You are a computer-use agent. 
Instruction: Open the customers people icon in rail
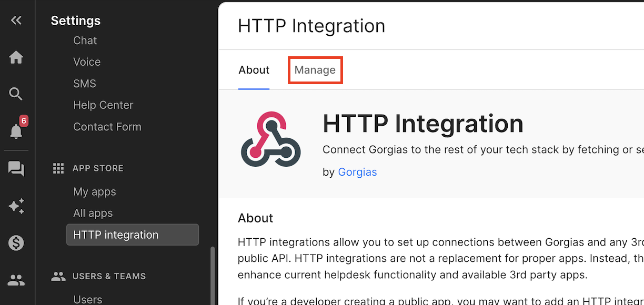(x=16, y=280)
